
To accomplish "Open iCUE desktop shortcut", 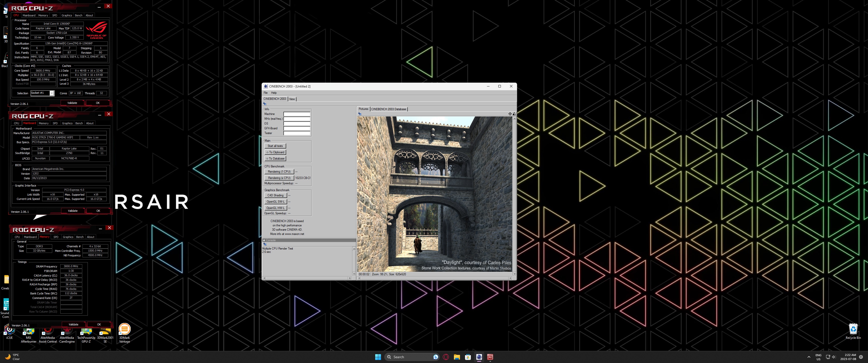I will (x=9, y=332).
